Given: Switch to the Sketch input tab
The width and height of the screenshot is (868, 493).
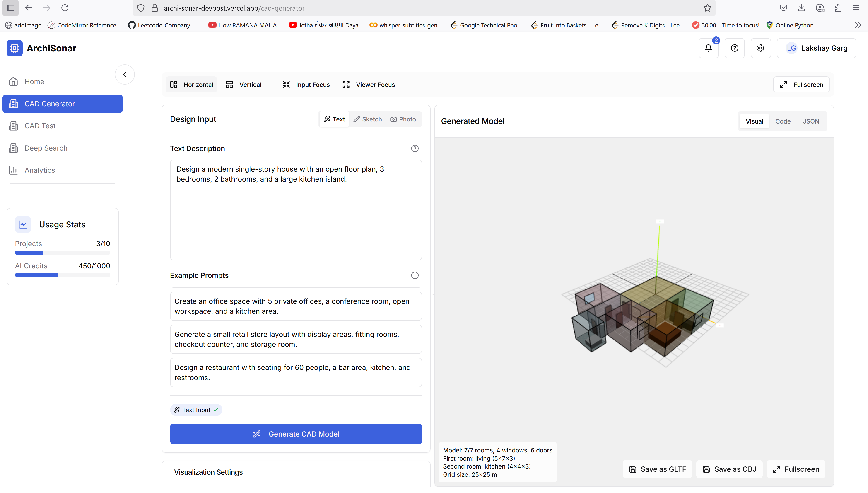Looking at the screenshot, I should click(x=368, y=119).
